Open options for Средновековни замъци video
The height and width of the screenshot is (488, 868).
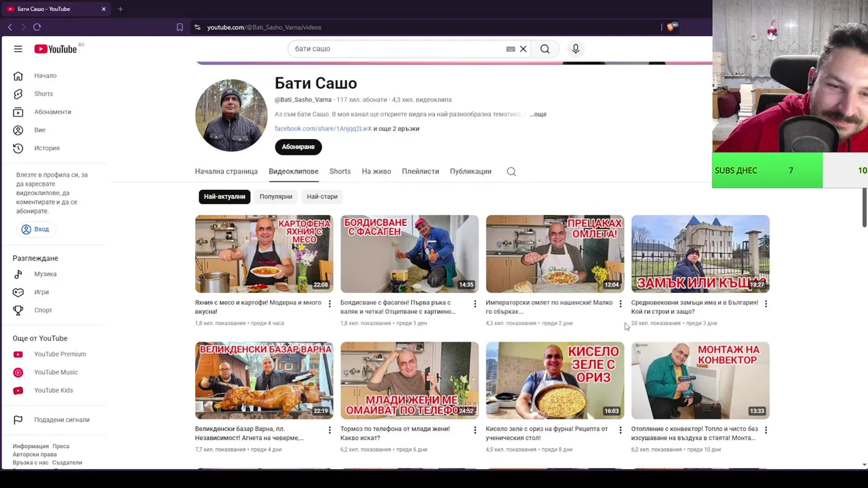[x=766, y=304]
